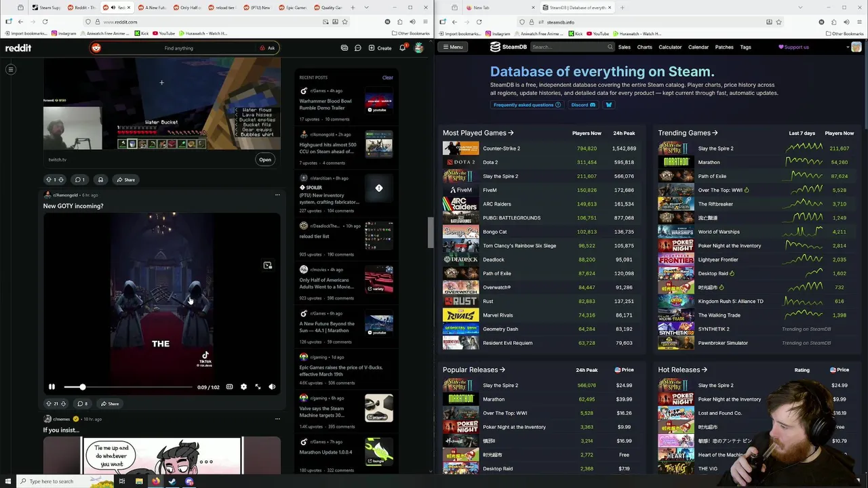Image resolution: width=868 pixels, height=488 pixels.
Task: Open SteamDB Menu button
Action: tap(452, 47)
